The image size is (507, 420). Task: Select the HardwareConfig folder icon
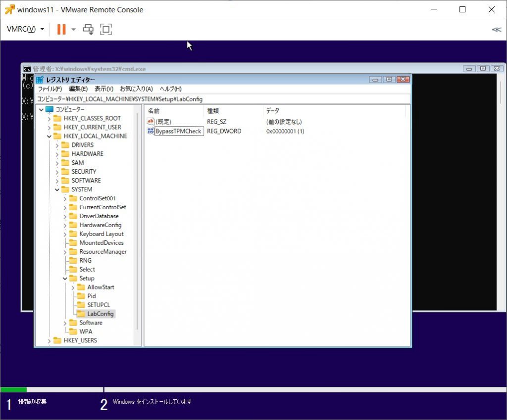coord(73,225)
